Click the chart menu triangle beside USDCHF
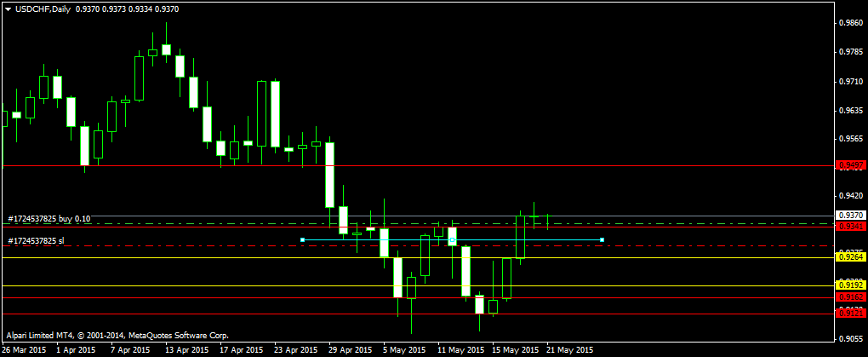This screenshot has width=868, height=357. (8, 9)
